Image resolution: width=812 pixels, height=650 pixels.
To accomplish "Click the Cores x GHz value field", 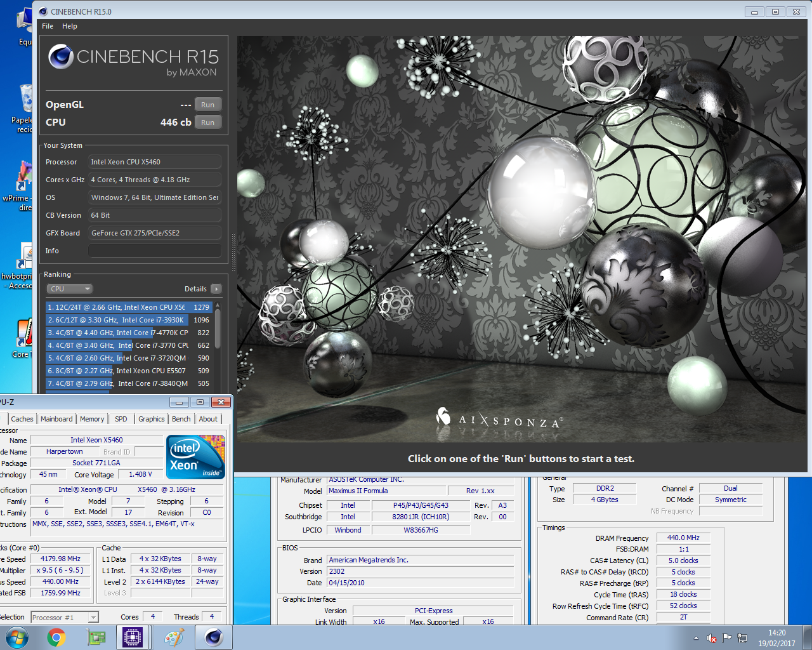I will [155, 180].
